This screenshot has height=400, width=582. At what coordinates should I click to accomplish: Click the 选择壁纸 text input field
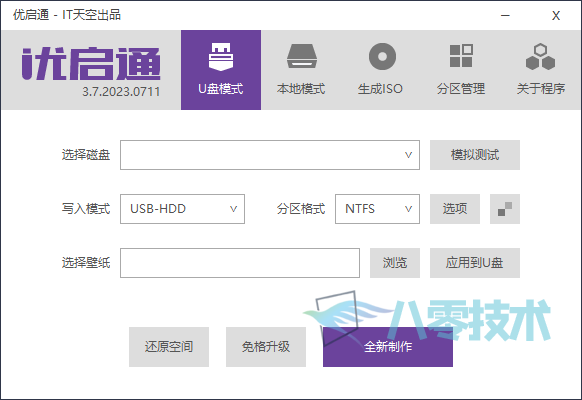click(x=240, y=263)
